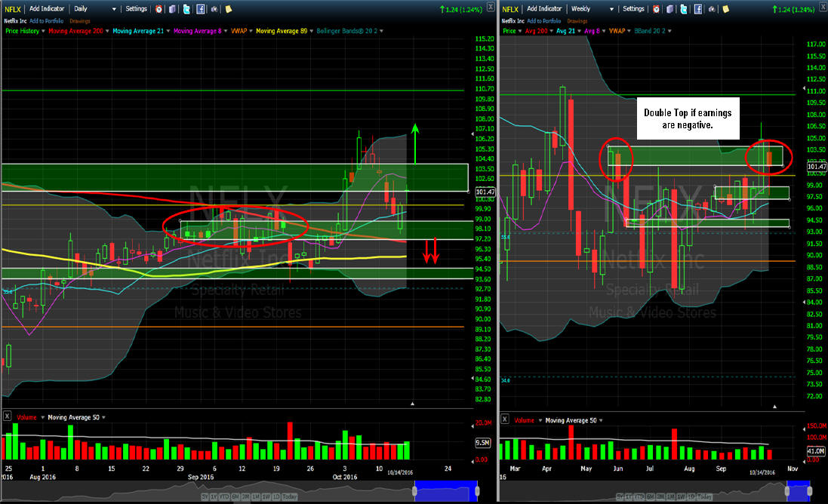Click Add Indicator in the Daily chart

pyautogui.click(x=47, y=9)
